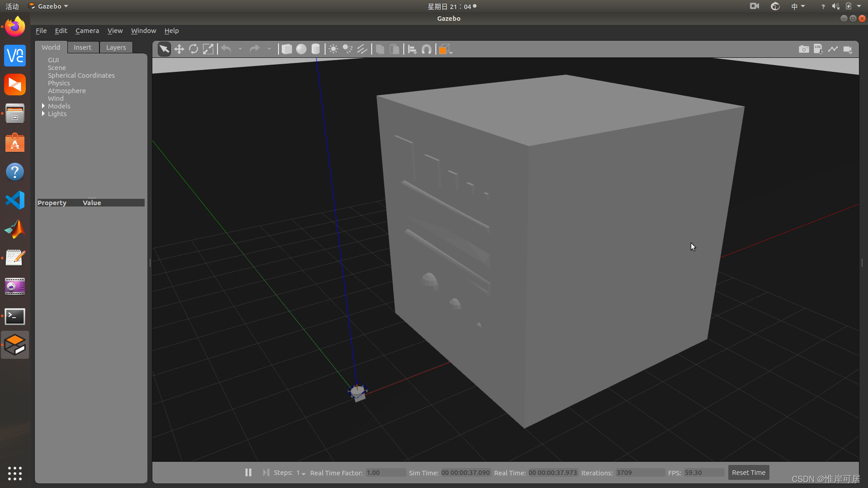The image size is (868, 488).
Task: Toggle the snap magnet tool
Action: (x=426, y=49)
